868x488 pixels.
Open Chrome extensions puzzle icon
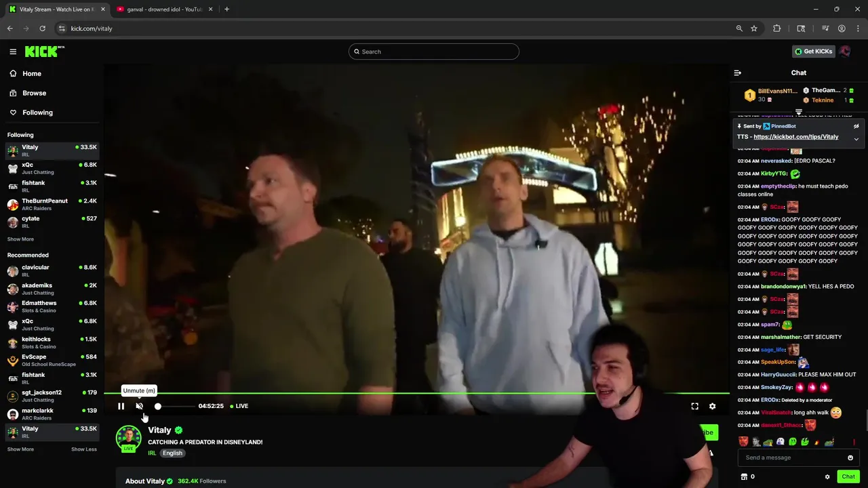(776, 28)
